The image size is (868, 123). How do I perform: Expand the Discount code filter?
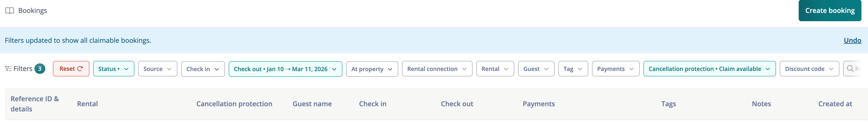pyautogui.click(x=809, y=69)
